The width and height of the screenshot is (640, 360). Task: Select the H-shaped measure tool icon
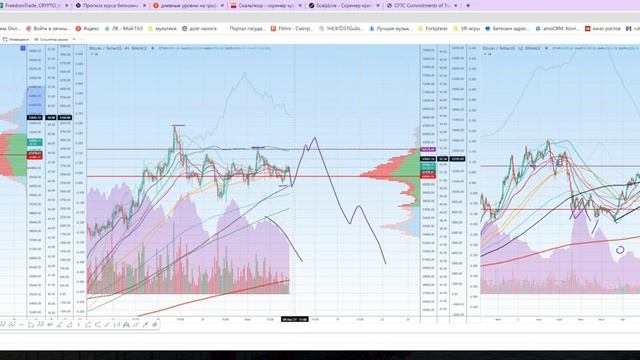(117, 324)
